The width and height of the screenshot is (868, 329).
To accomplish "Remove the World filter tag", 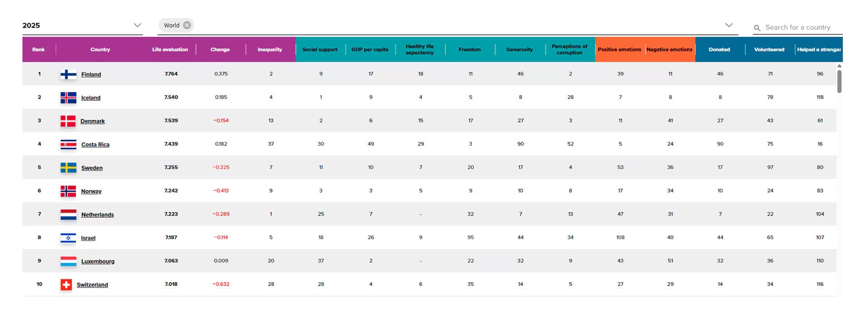I will 187,25.
